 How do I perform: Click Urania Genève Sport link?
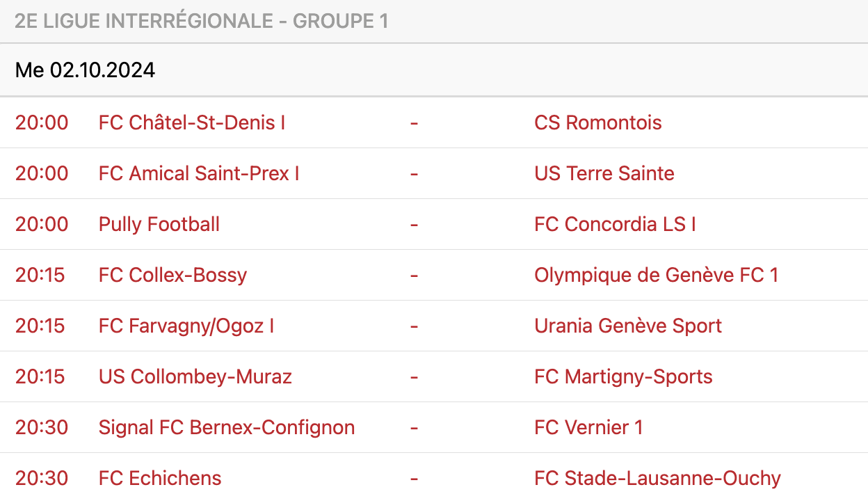point(628,326)
